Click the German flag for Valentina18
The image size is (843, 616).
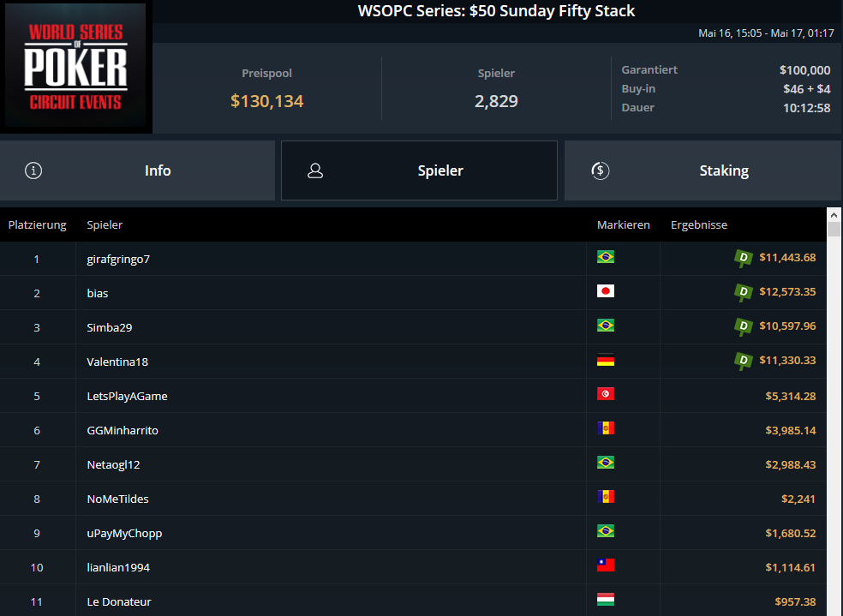606,360
